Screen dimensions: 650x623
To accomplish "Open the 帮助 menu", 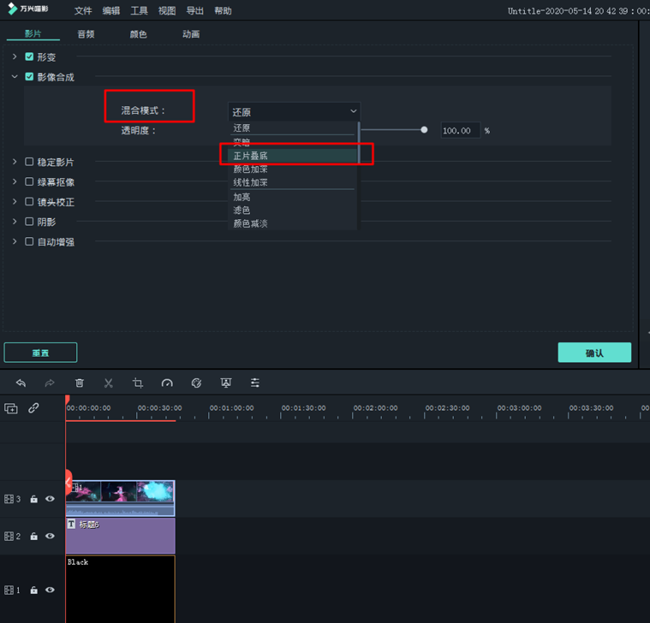I will click(x=223, y=11).
